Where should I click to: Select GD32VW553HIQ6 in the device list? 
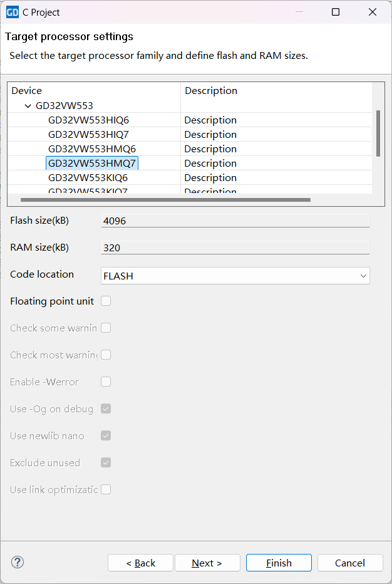pyautogui.click(x=88, y=120)
